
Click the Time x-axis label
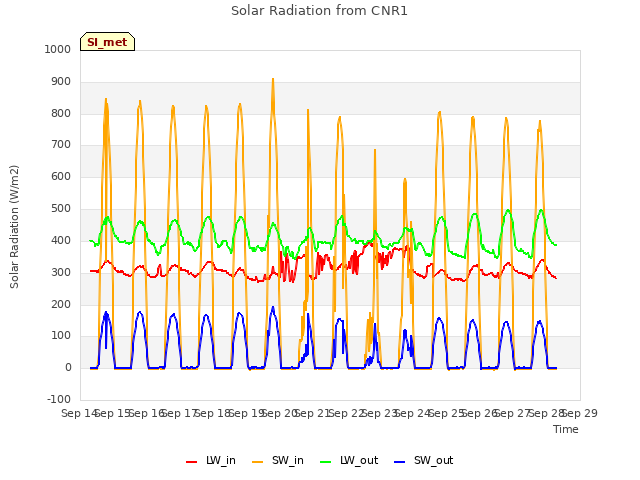point(566,429)
